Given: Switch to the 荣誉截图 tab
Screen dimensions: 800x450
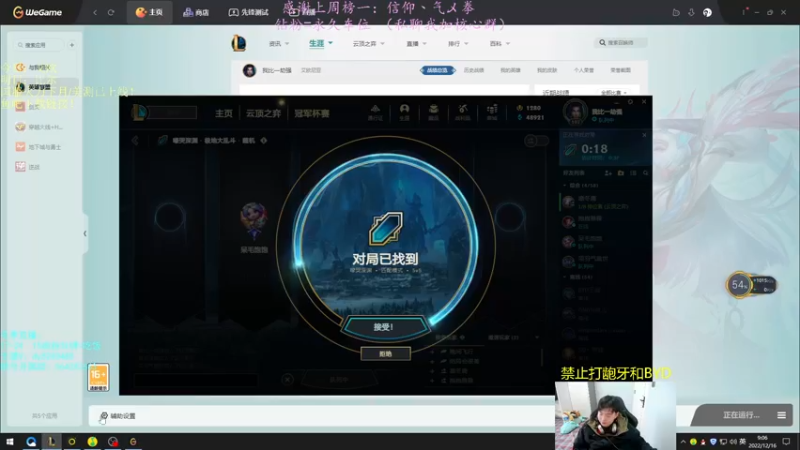Looking at the screenshot, I should [x=620, y=70].
